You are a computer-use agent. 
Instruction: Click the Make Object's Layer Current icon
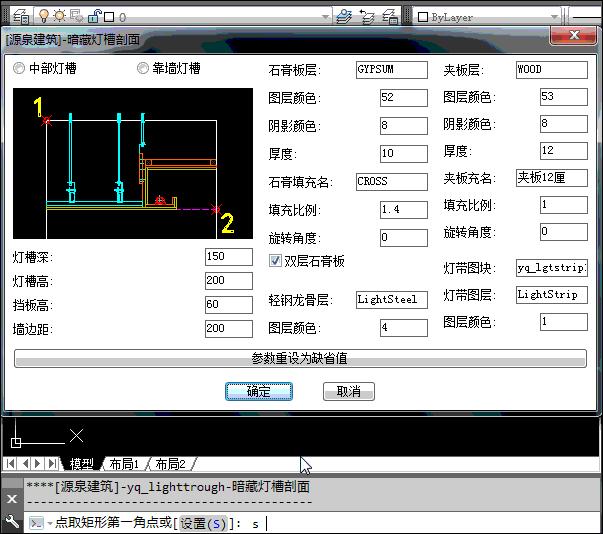(344, 17)
